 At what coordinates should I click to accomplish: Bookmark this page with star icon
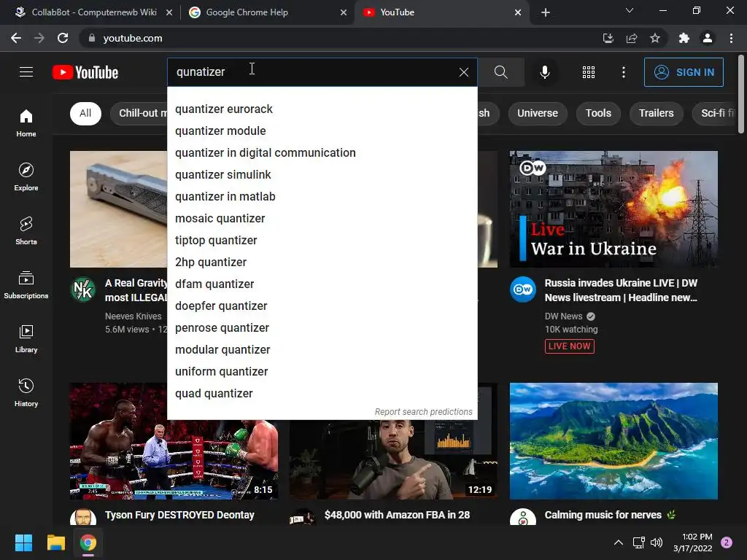[x=655, y=38]
